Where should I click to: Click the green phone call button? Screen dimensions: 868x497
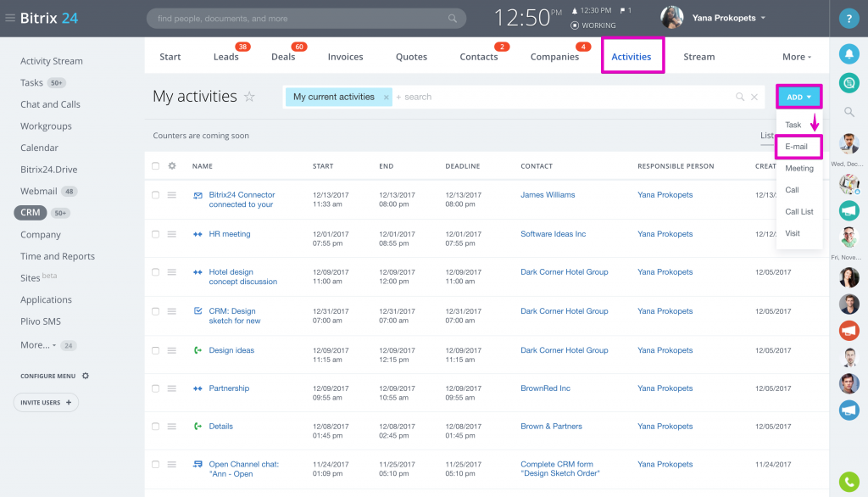pyautogui.click(x=849, y=482)
